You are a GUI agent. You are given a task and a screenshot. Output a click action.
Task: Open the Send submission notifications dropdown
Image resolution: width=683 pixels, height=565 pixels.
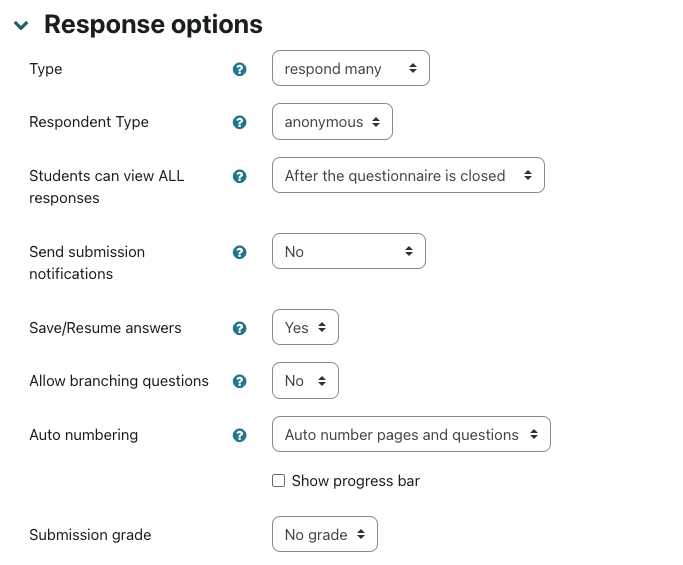(x=348, y=252)
